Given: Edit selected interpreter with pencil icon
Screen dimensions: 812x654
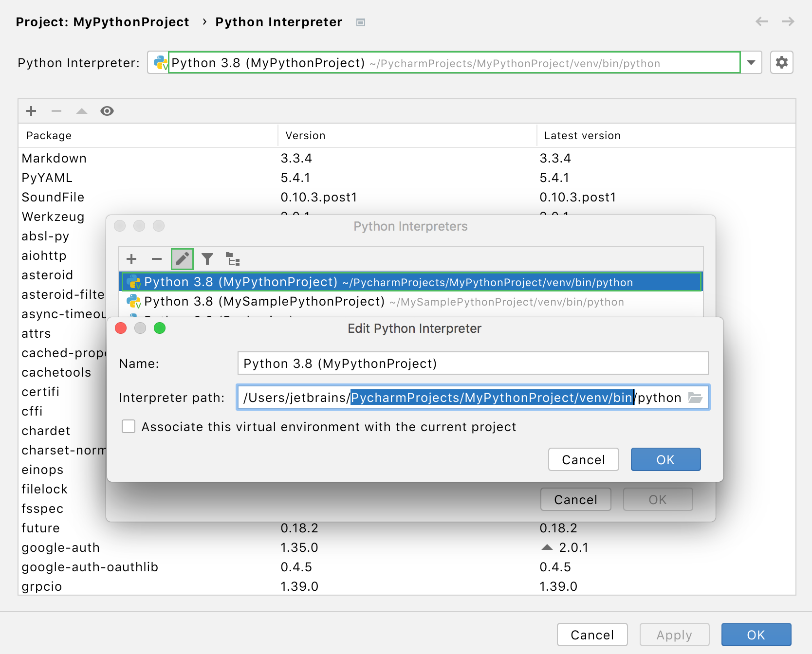Looking at the screenshot, I should click(182, 259).
